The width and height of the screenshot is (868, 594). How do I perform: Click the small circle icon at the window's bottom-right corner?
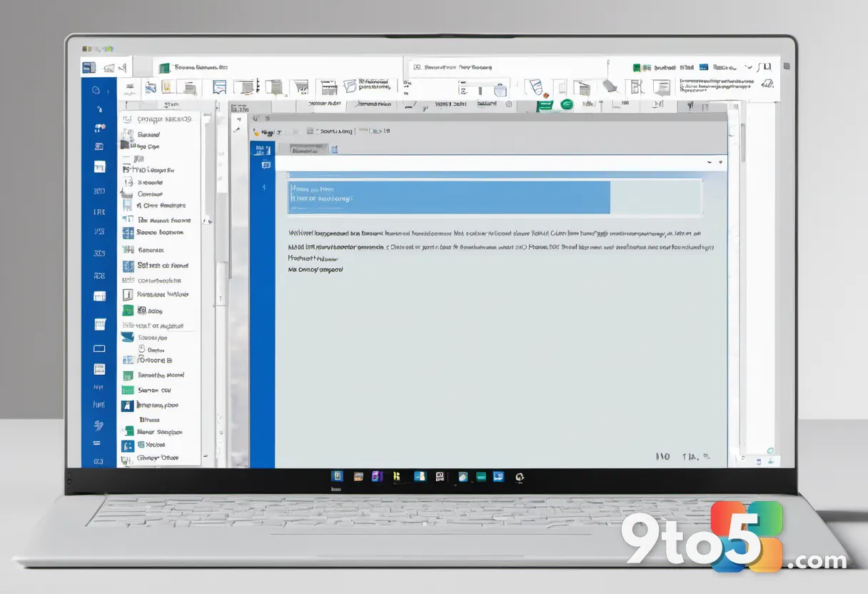(x=770, y=450)
